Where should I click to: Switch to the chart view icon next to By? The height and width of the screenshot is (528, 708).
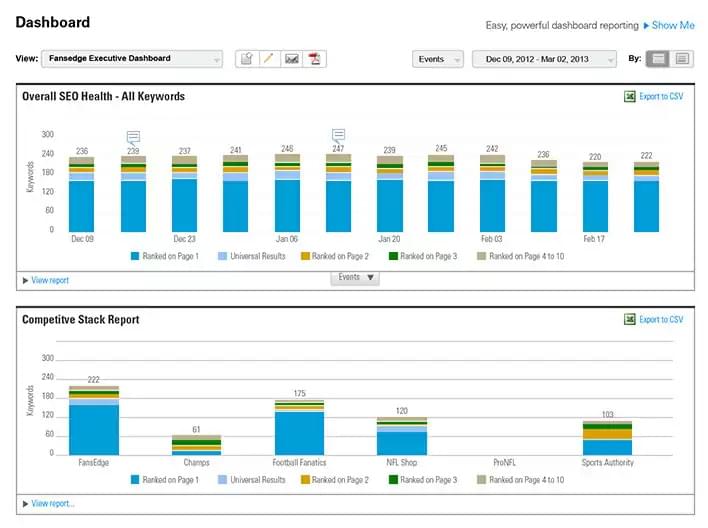[657, 59]
